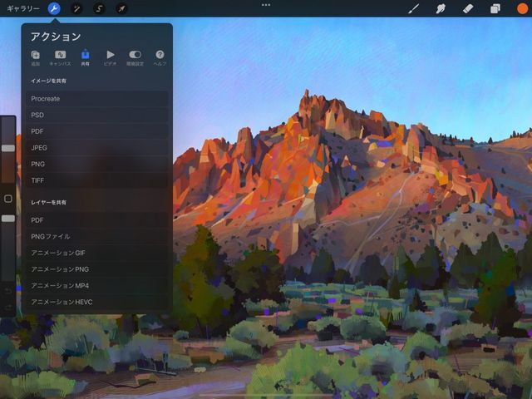Select the Transform arrow tool
The height and width of the screenshot is (399, 532).
[x=121, y=8]
